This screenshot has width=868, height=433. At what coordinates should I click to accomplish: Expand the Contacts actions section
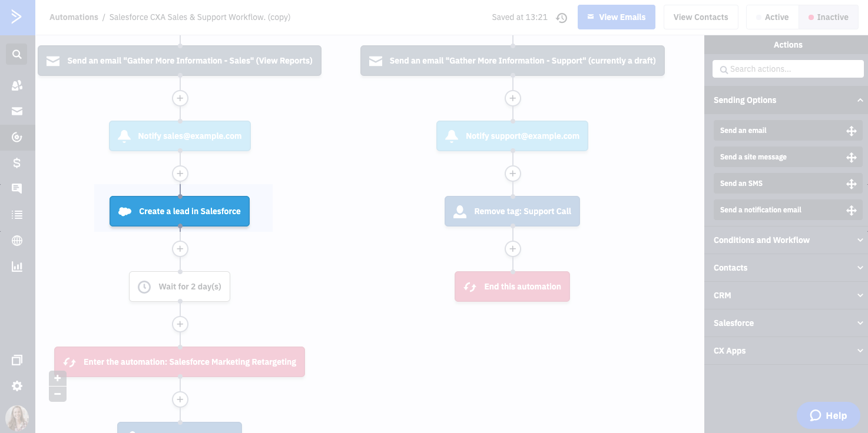[786, 268]
